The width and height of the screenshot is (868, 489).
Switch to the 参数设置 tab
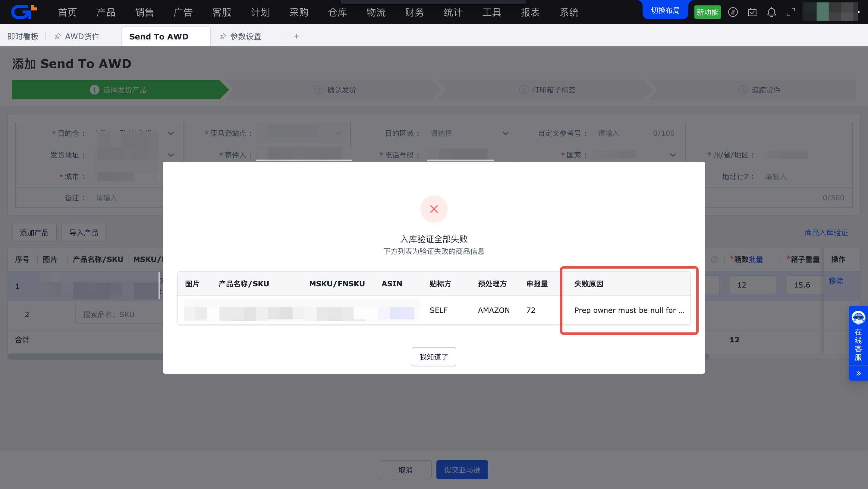click(246, 36)
